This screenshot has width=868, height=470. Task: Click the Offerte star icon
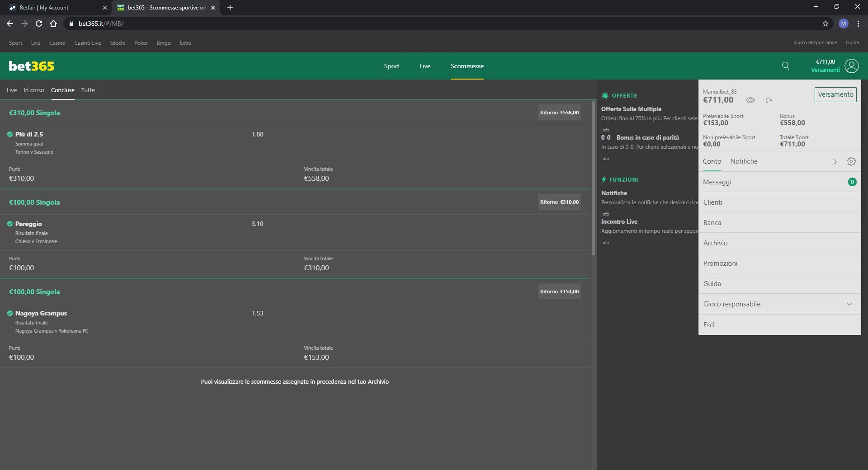pyautogui.click(x=605, y=95)
